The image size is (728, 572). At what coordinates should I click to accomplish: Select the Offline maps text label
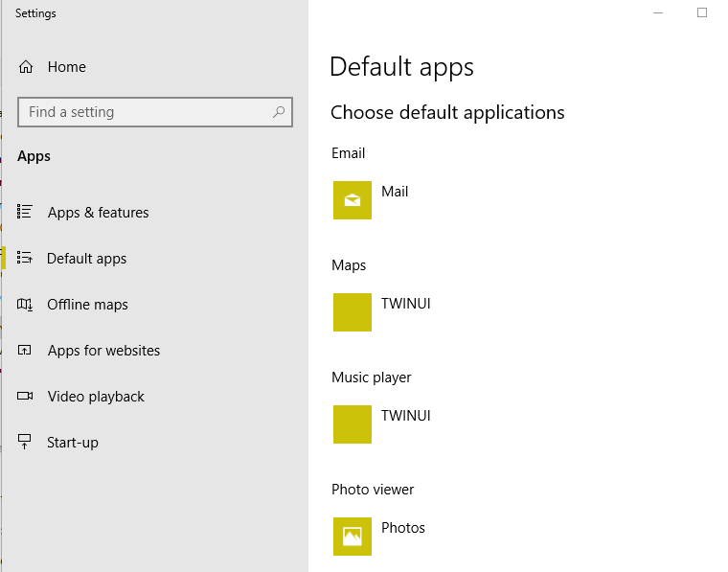(87, 305)
